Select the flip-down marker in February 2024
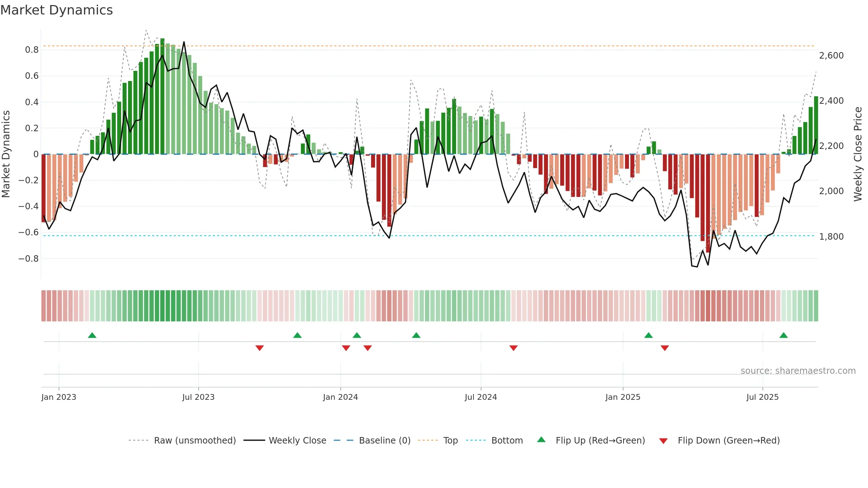 point(368,348)
